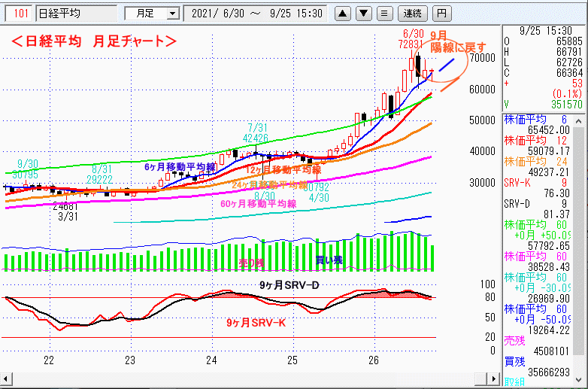
Task: Click the year 22 axis label
Action: [x=49, y=360]
